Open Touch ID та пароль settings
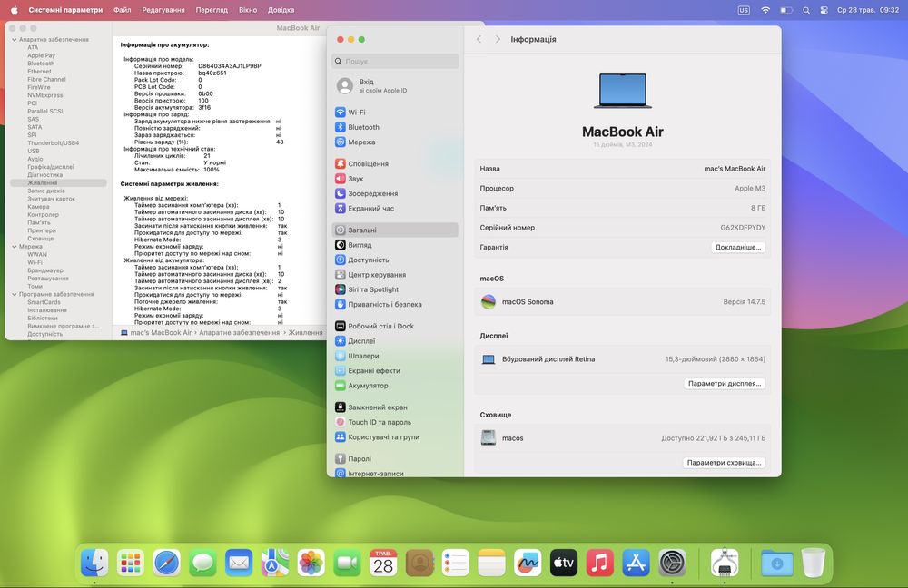This screenshot has width=908, height=588. 395,423
